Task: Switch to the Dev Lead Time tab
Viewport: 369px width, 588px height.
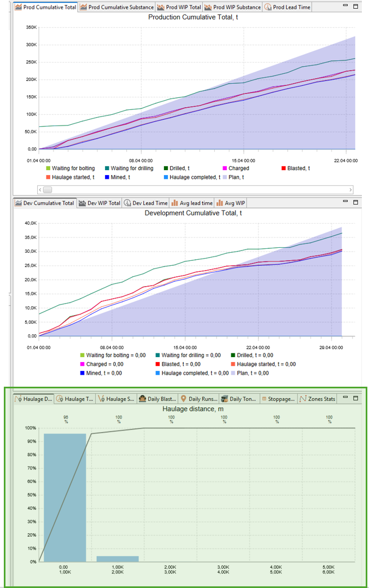Action: (146, 203)
